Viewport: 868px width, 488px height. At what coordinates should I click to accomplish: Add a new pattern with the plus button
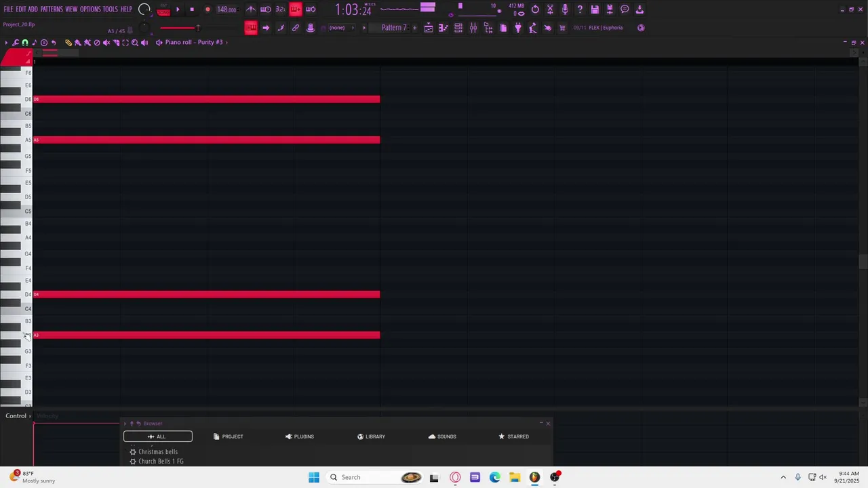pos(414,28)
